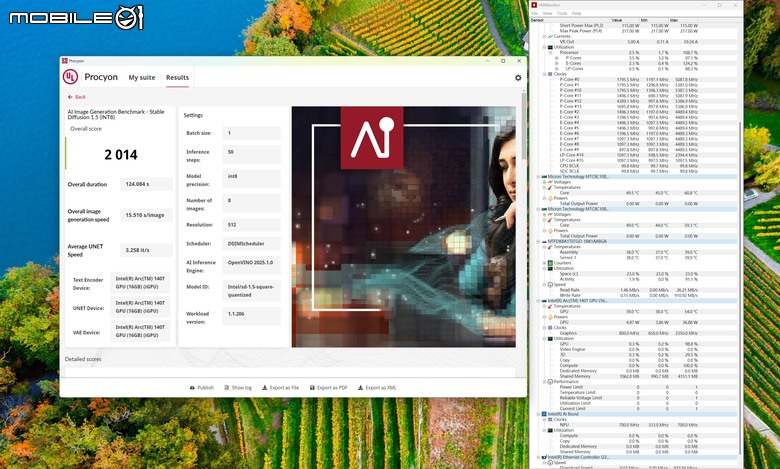
Task: Collapse the Currents node in HWMonitor
Action: coord(544,36)
